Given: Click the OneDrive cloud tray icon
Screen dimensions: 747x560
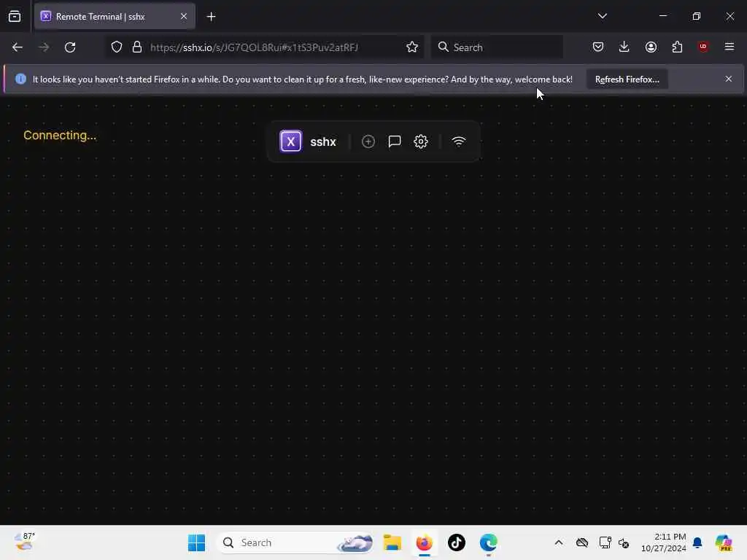Looking at the screenshot, I should [581, 542].
